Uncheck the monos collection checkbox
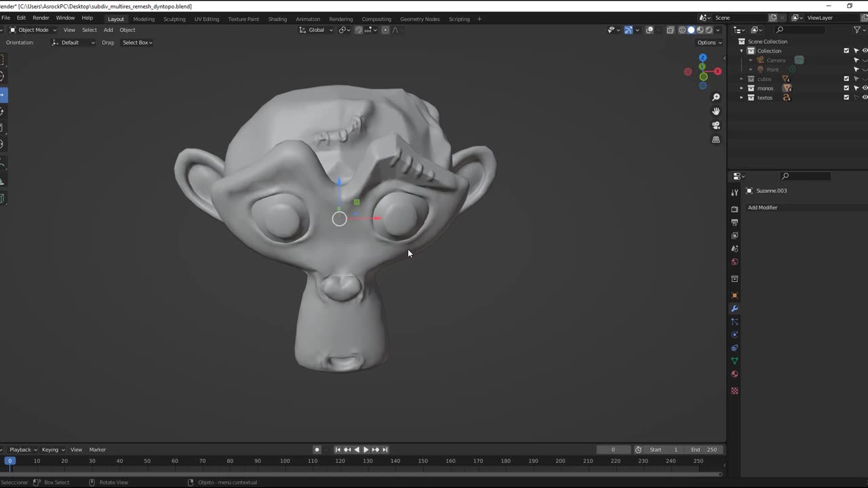Viewport: 868px width, 488px height. 846,88
